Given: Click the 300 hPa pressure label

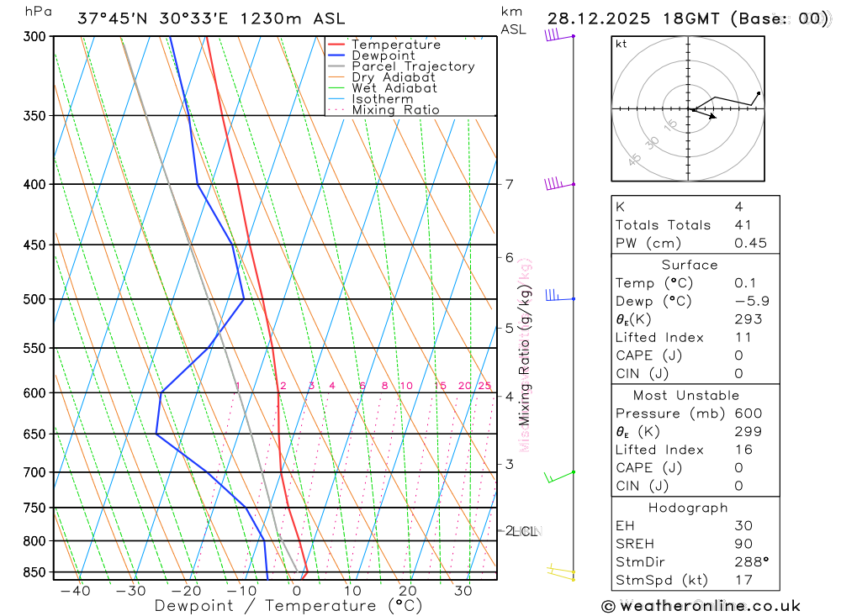Looking at the screenshot, I should click(x=34, y=36).
